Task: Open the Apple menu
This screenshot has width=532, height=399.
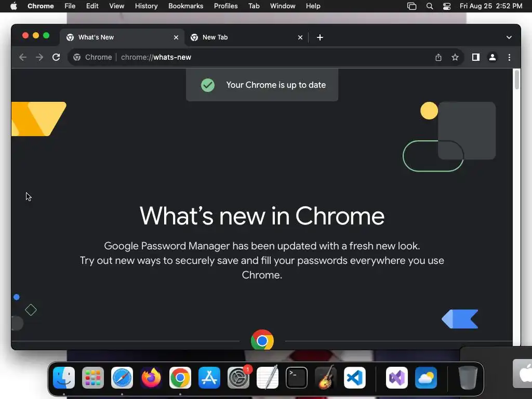Action: 14,6
